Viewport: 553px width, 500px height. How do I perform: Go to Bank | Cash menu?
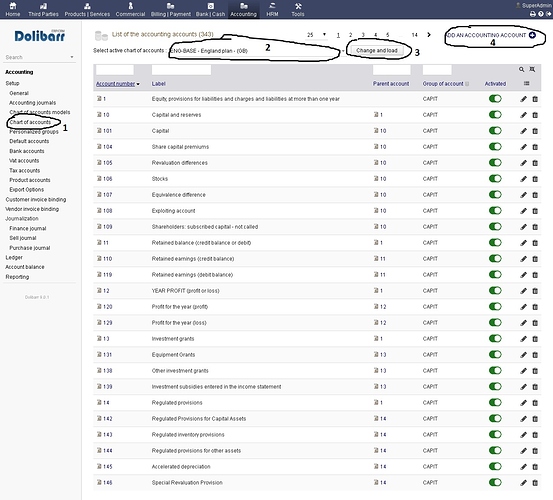[x=211, y=9]
